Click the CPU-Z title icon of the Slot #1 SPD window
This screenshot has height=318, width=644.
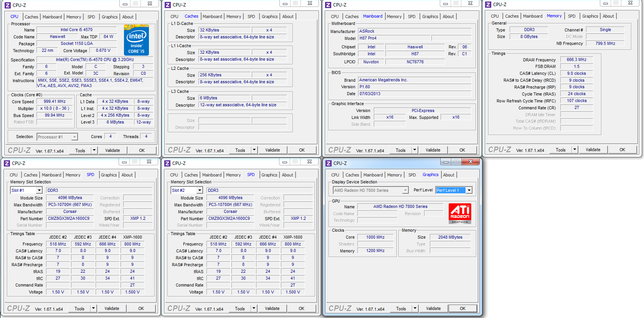(7, 163)
